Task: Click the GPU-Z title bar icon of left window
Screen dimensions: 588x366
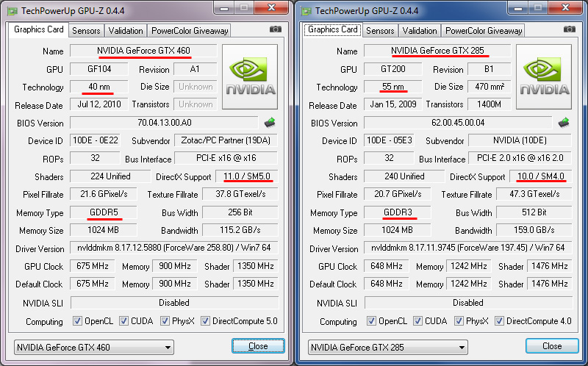Action: click(x=12, y=10)
